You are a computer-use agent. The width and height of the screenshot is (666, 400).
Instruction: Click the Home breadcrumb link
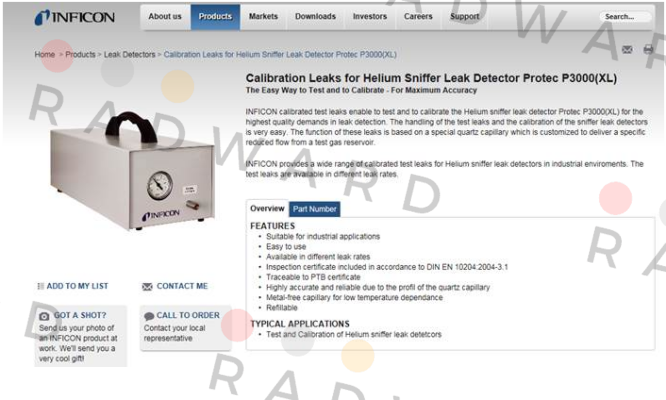point(45,54)
